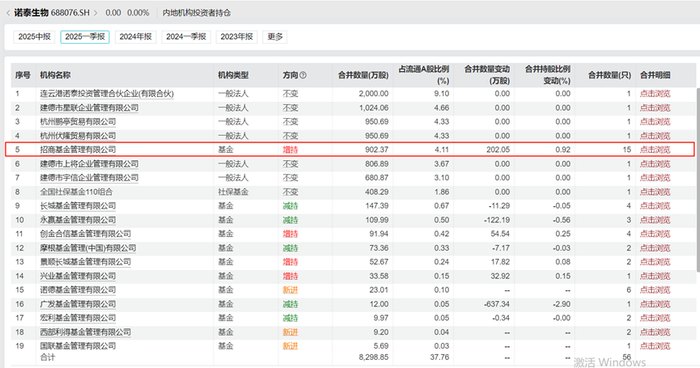
Task: Open institution 西部利得基金管理有限公司
Action: tap(85, 332)
